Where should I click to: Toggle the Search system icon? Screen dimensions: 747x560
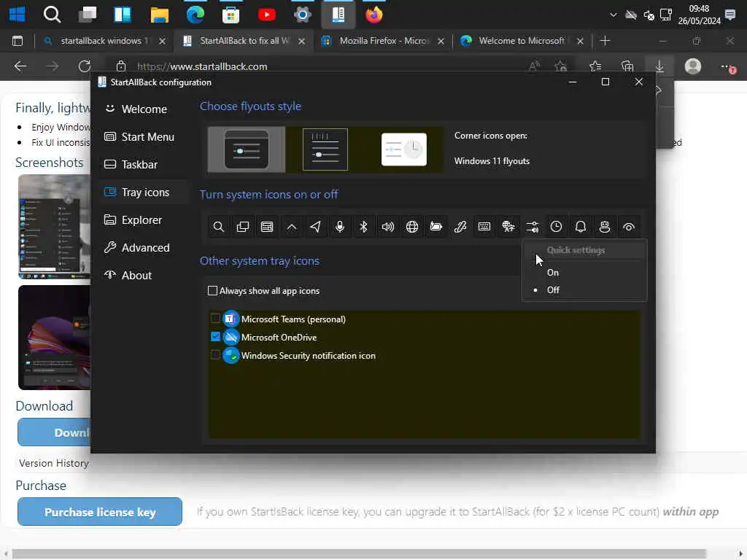point(218,227)
